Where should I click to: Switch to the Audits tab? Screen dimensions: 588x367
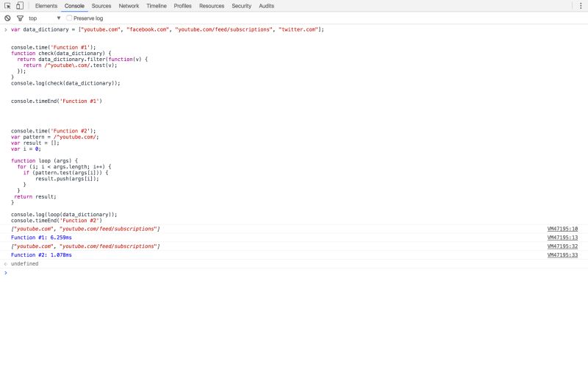tap(266, 6)
